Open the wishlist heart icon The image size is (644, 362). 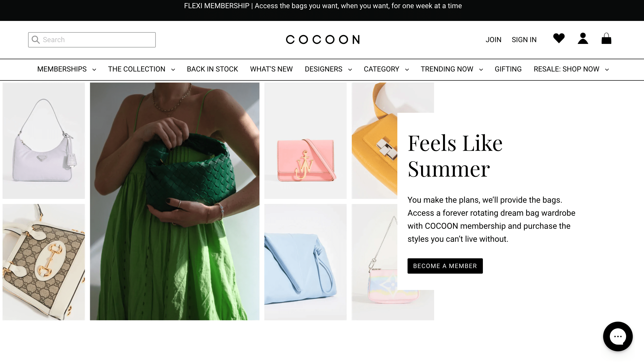pyautogui.click(x=559, y=38)
